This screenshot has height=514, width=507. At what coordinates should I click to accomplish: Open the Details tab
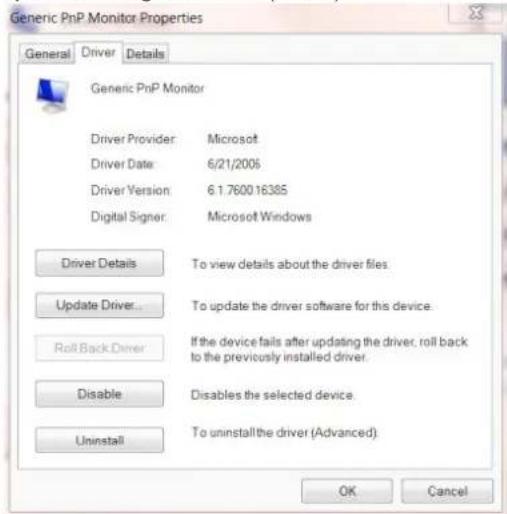145,54
